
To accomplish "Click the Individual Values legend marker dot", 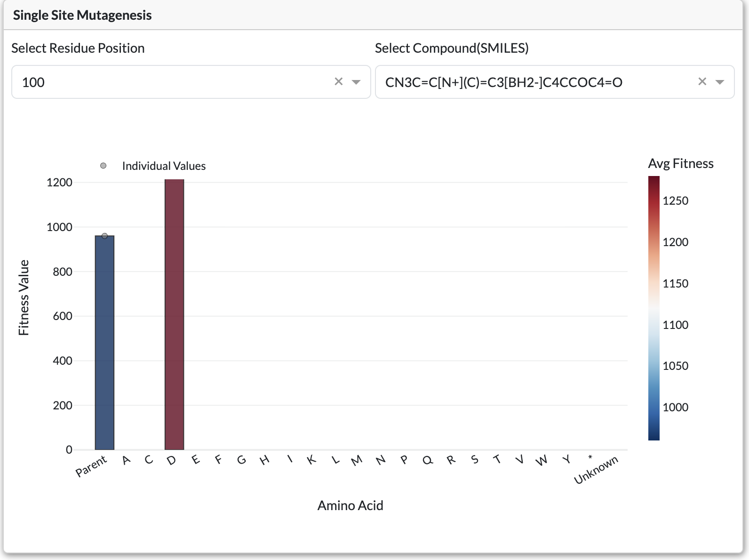I will (x=104, y=166).
